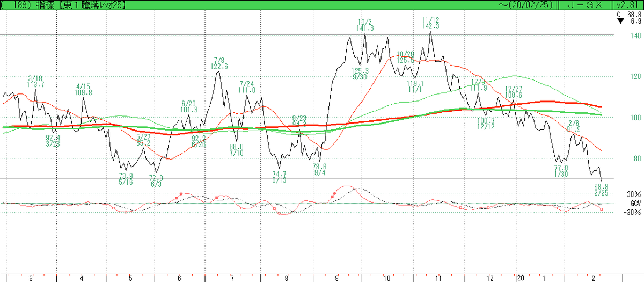Click the oscillator scale label '30%'
644x282 pixels.
tap(634, 194)
